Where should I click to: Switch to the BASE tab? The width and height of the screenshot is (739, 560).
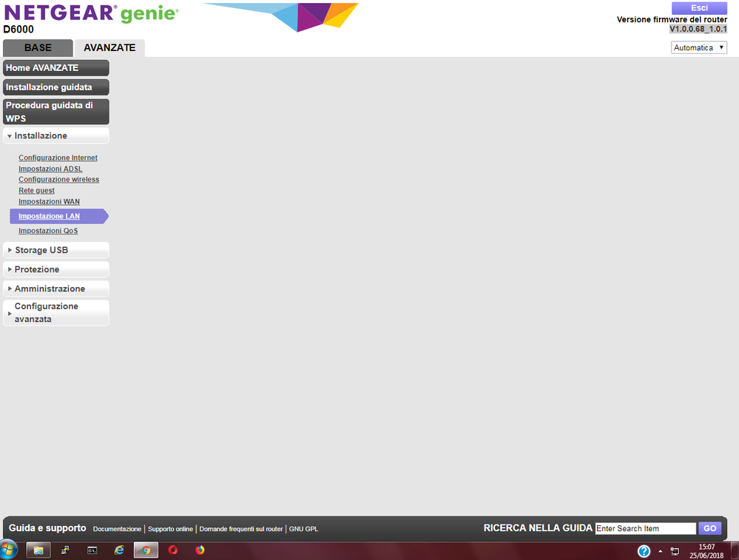coord(38,48)
